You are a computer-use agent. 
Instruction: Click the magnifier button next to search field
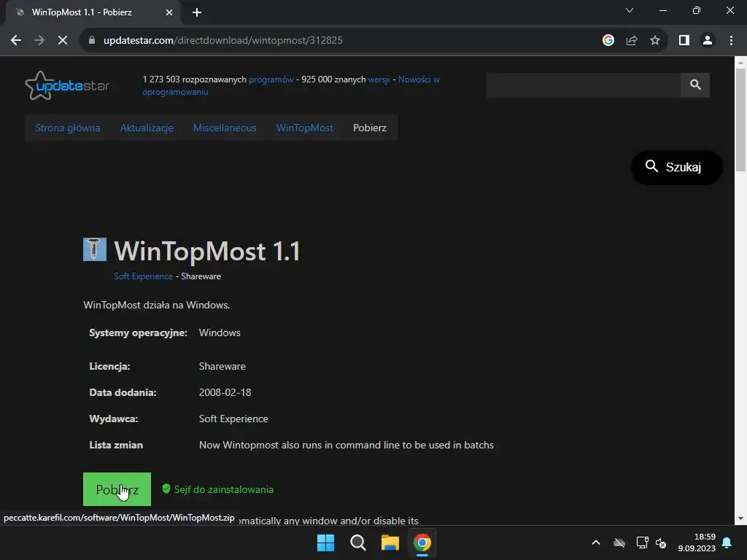(x=695, y=85)
